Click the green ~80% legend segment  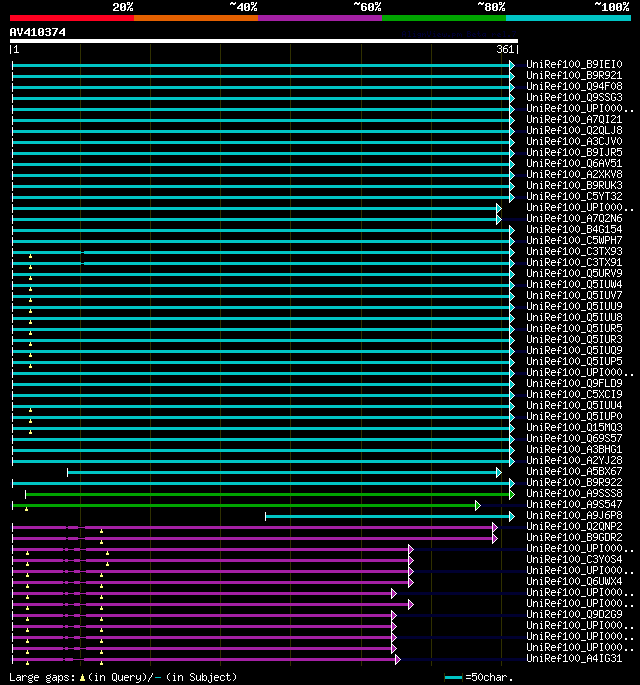point(444,18)
